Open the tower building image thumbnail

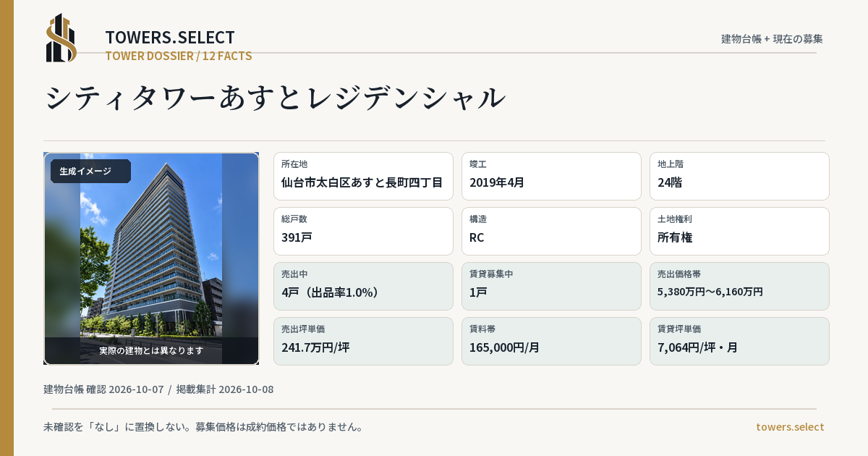point(151,258)
